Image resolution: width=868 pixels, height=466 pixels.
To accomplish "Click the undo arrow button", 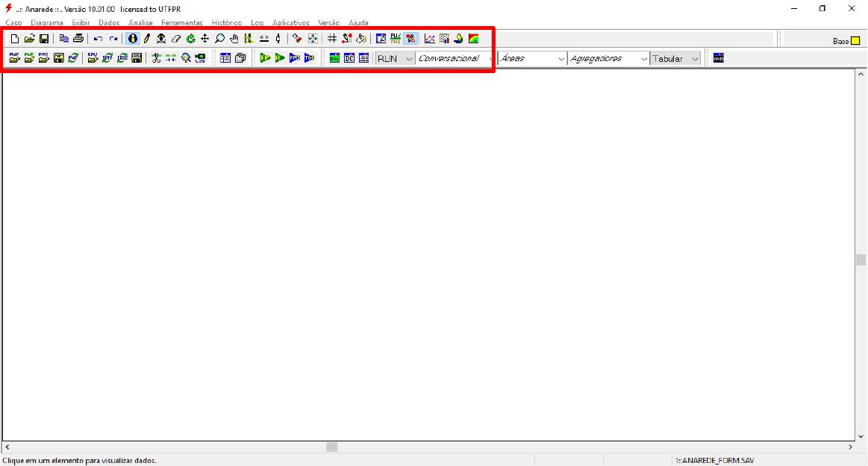I will pos(98,39).
